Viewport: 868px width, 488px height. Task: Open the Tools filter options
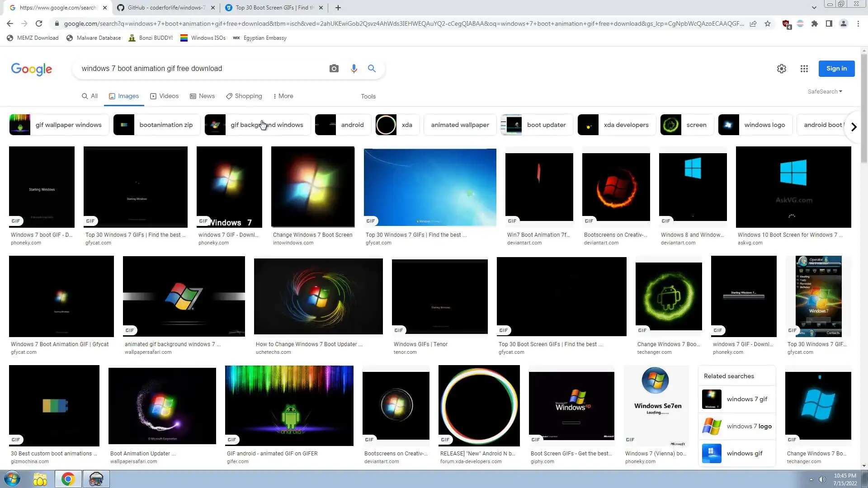368,96
